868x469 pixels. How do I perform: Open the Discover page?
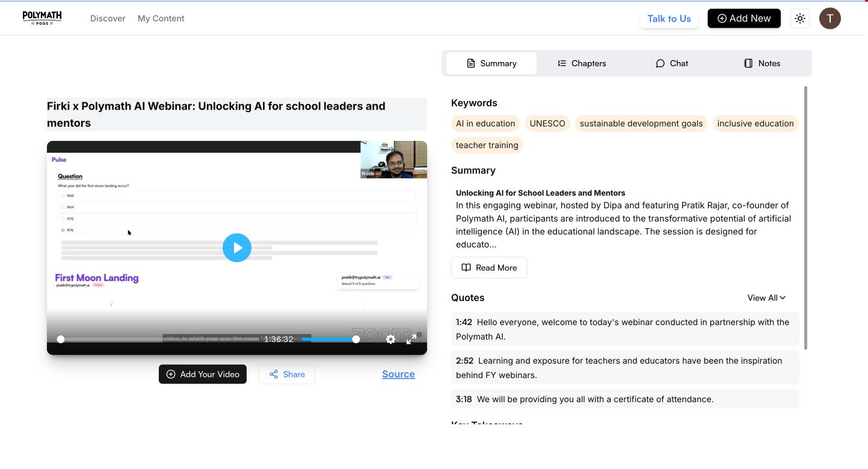tap(108, 19)
